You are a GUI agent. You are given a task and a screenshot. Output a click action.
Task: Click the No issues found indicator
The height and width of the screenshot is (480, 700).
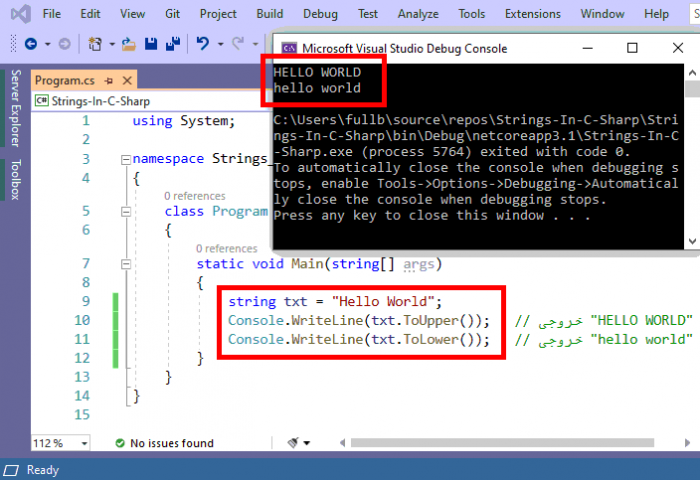tap(163, 443)
